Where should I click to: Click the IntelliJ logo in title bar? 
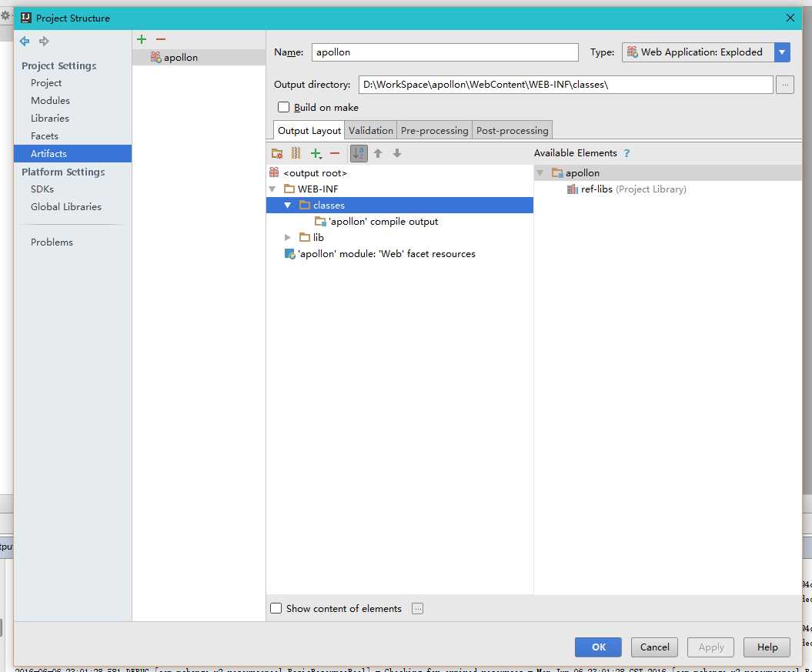point(26,18)
